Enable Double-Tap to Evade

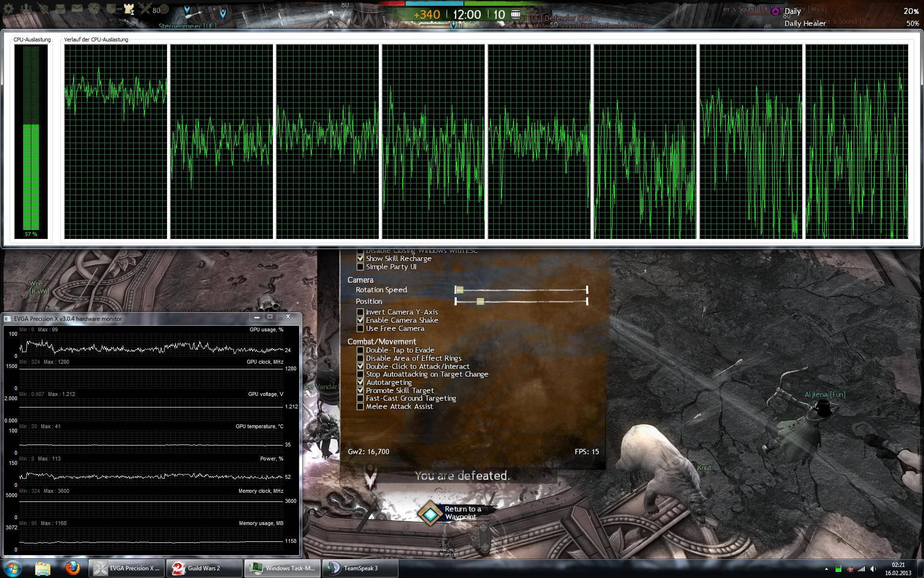pyautogui.click(x=360, y=350)
